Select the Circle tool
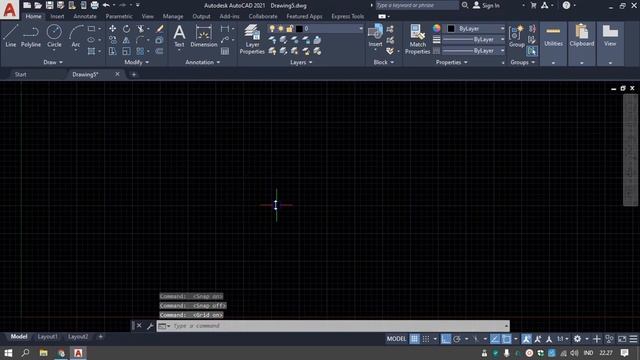The height and width of the screenshot is (360, 640). (x=54, y=36)
